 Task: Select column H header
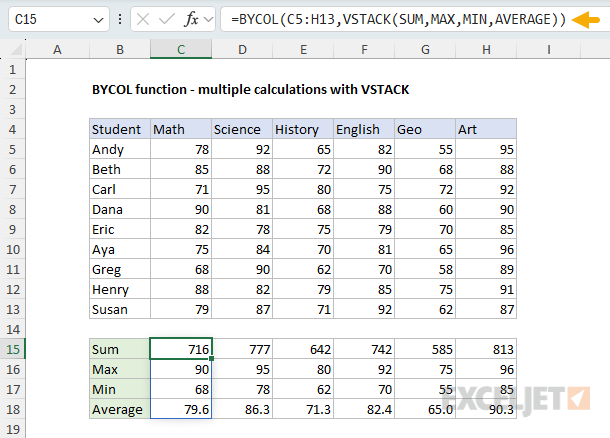(486, 49)
